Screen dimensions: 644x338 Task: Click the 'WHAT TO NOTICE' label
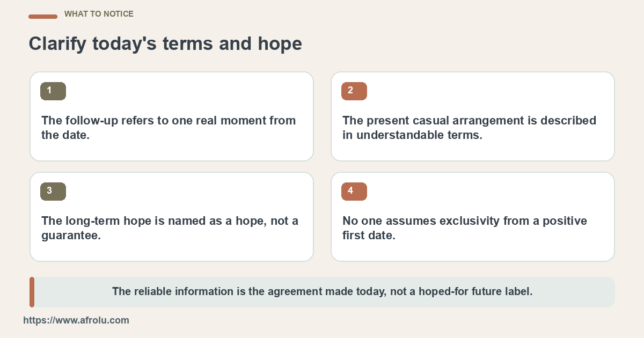point(99,14)
